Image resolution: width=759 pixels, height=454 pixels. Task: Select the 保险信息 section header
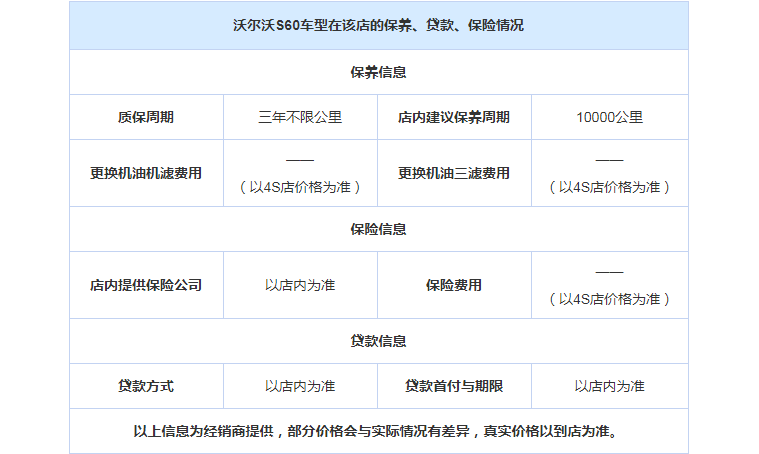(378, 229)
